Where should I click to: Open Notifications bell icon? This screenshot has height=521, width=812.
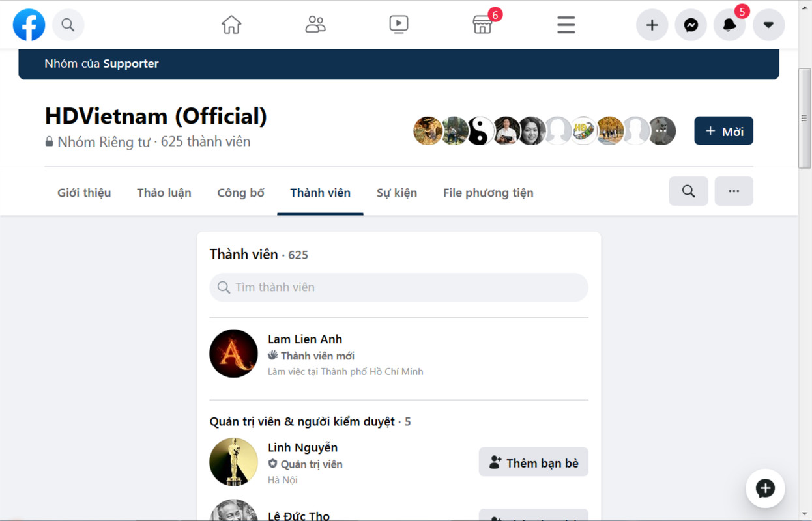(730, 25)
